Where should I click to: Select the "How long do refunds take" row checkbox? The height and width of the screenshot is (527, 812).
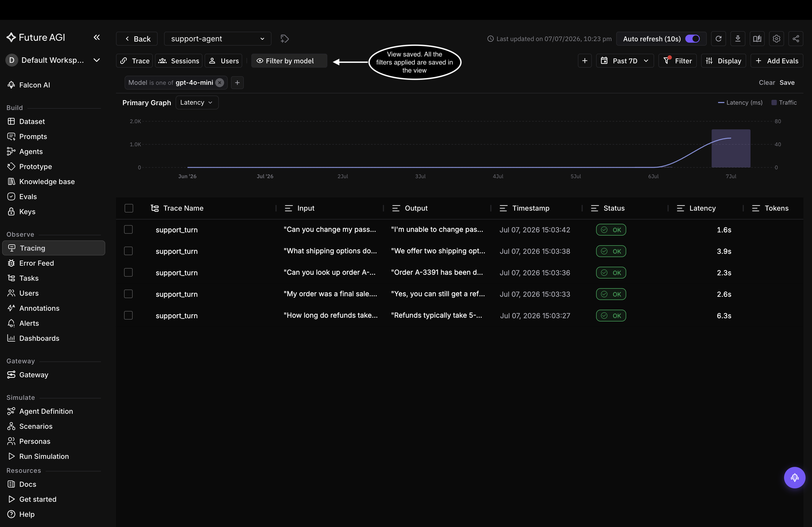tap(128, 315)
